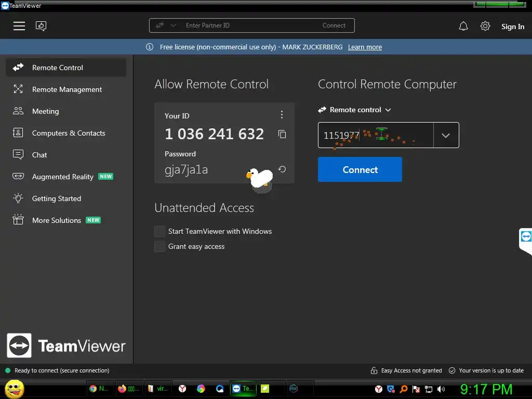532x399 pixels.
Task: Open settings via the gear icon
Action: pos(485,26)
